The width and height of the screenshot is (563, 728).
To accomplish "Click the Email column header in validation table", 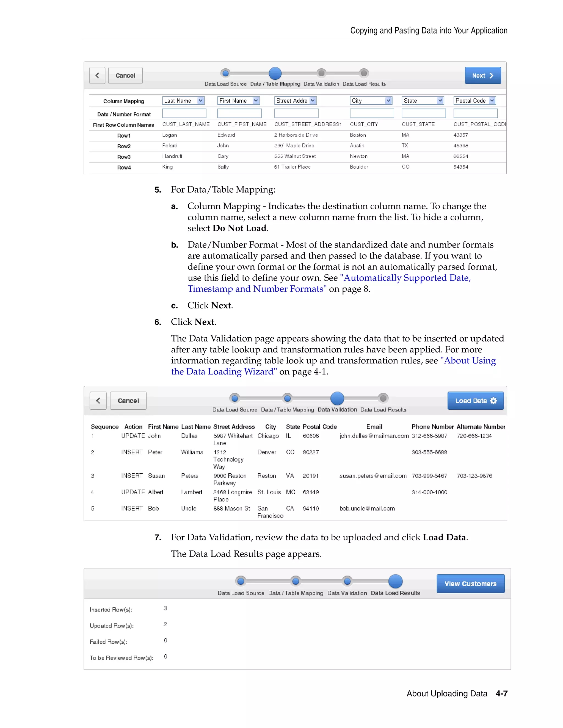I will coord(374,427).
